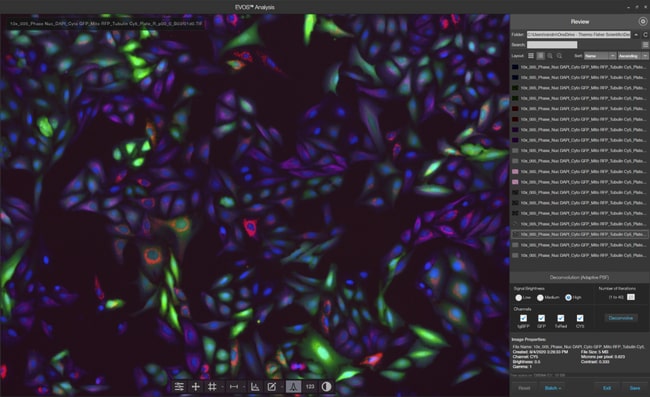Select the annotation edit tool
Image resolution: width=650 pixels, height=397 pixels.
(x=272, y=387)
